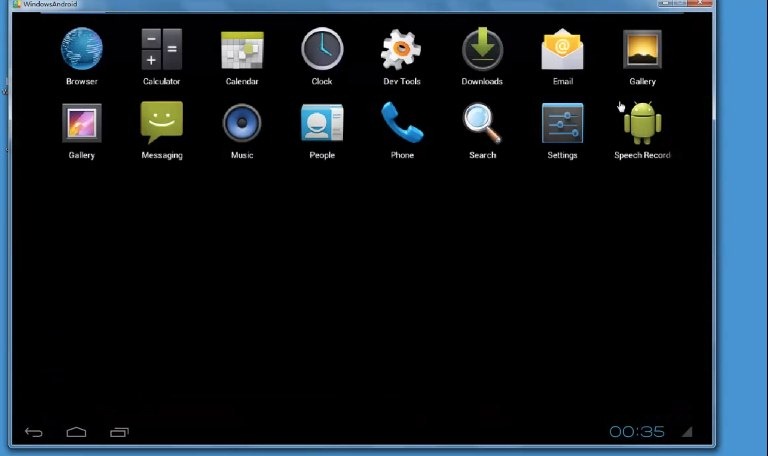Launch the Phone dialer

[402, 122]
